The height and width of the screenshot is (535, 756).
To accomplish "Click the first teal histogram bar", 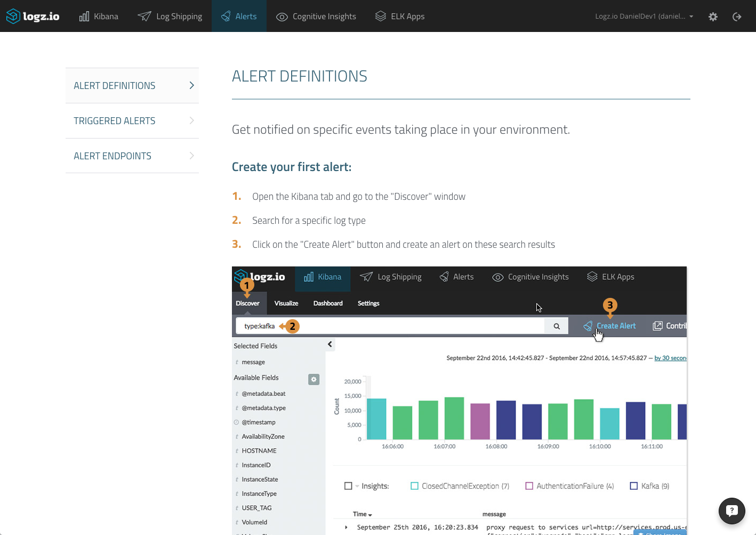I will (376, 419).
